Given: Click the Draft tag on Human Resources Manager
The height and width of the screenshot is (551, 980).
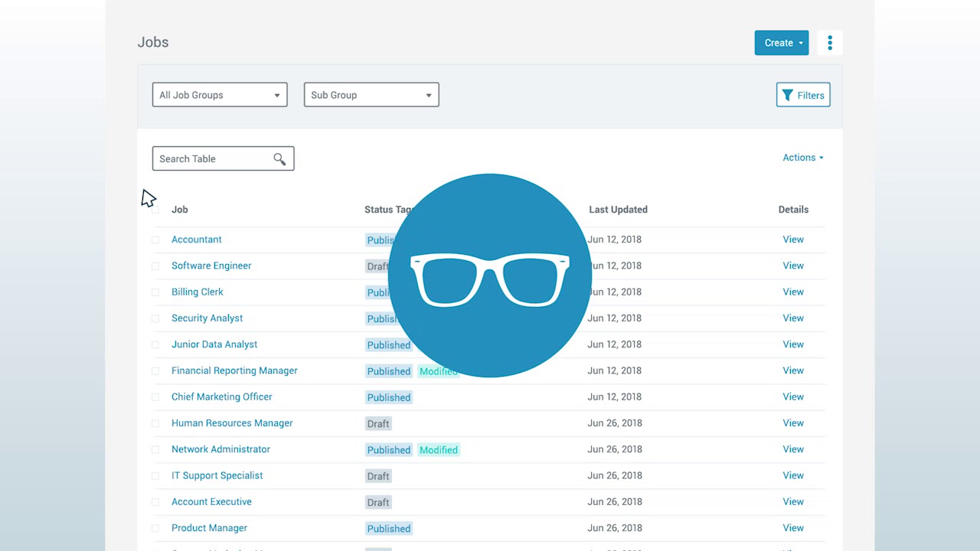Looking at the screenshot, I should click(378, 424).
